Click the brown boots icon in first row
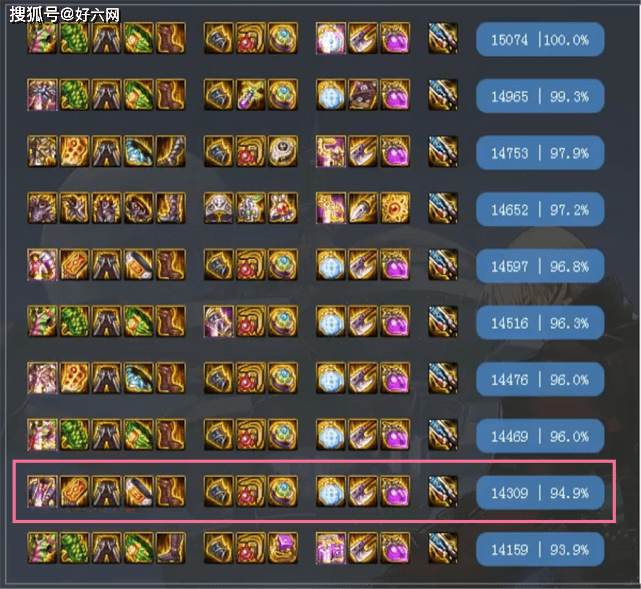 pyautogui.click(x=171, y=38)
